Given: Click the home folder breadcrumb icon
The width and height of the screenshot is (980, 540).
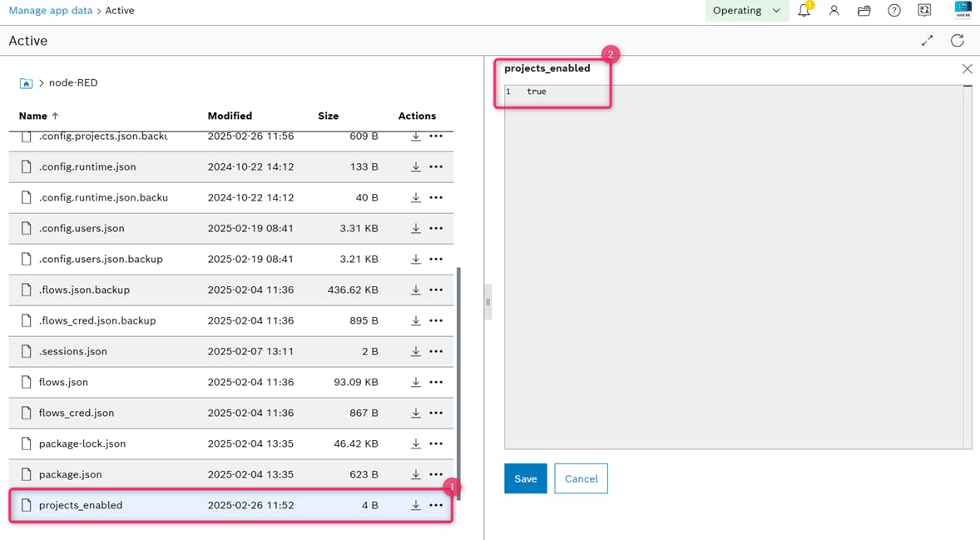Looking at the screenshot, I should (27, 83).
